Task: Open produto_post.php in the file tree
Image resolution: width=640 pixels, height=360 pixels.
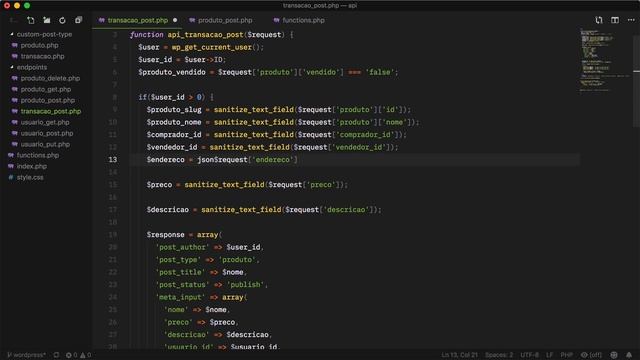Action: 47,100
